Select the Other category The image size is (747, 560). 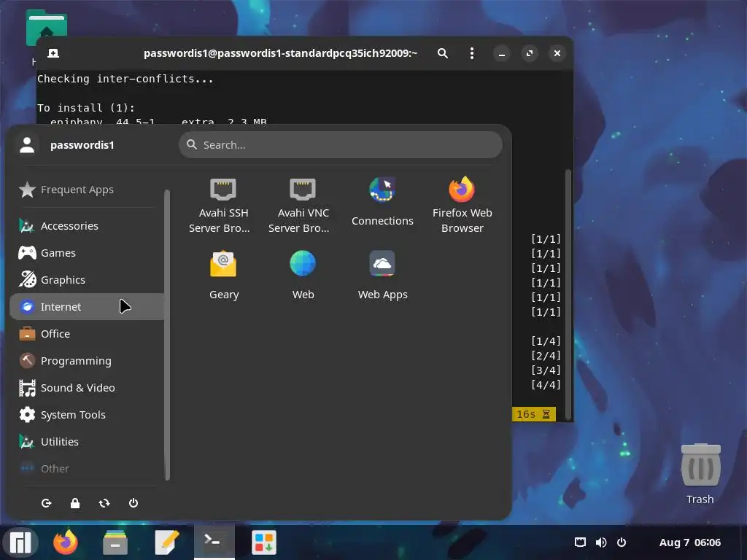(x=87, y=469)
